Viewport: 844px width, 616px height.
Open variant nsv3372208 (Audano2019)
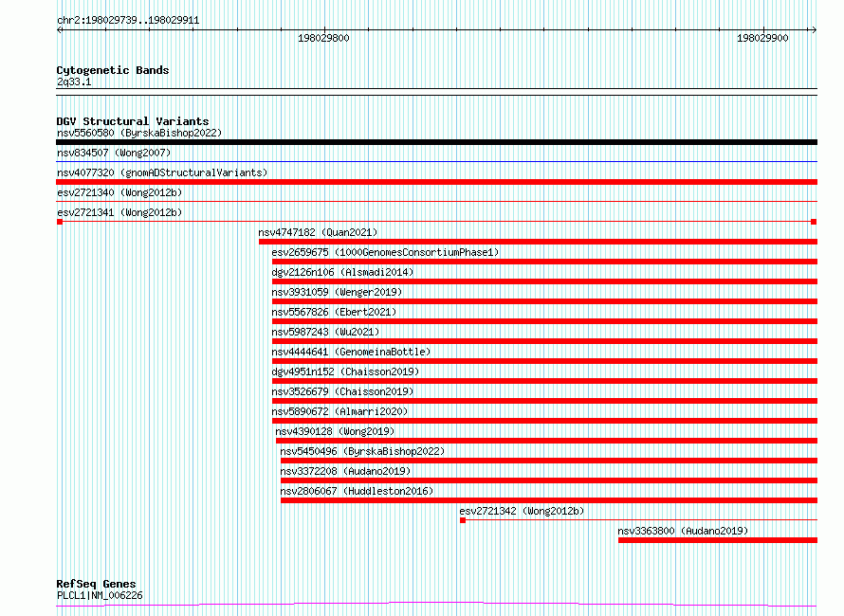click(345, 471)
